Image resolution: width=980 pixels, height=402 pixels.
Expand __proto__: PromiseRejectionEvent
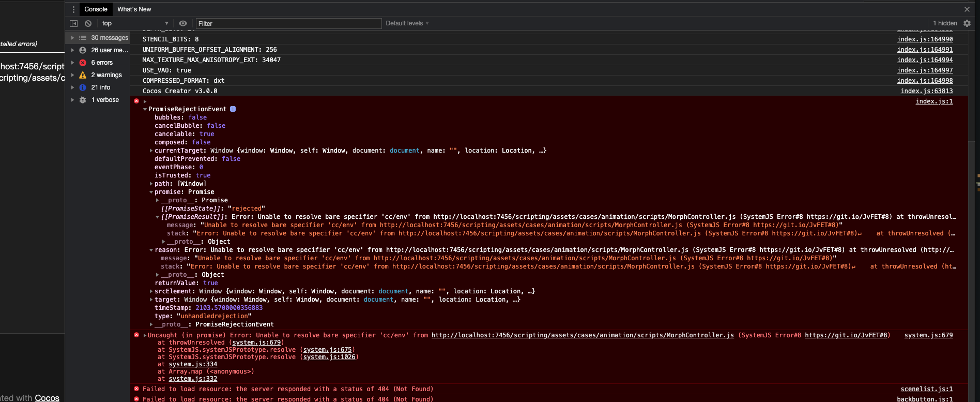[x=151, y=324]
